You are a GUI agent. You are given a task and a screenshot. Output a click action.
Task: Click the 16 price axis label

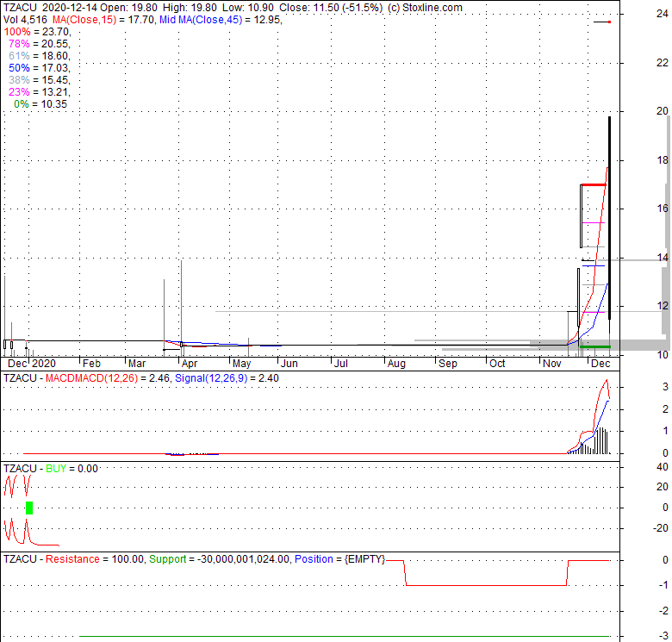(x=663, y=209)
